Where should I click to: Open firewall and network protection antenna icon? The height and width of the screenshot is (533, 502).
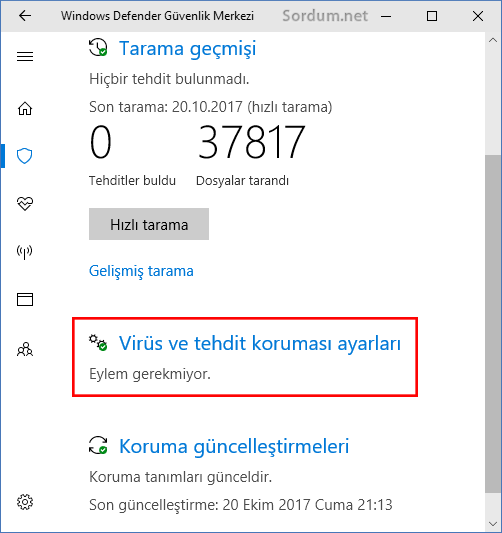coord(24,252)
